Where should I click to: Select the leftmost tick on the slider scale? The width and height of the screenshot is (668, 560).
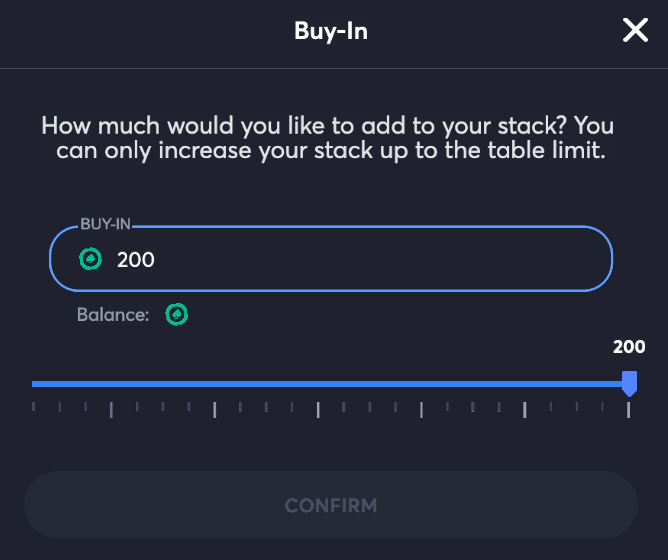pyautogui.click(x=33, y=407)
